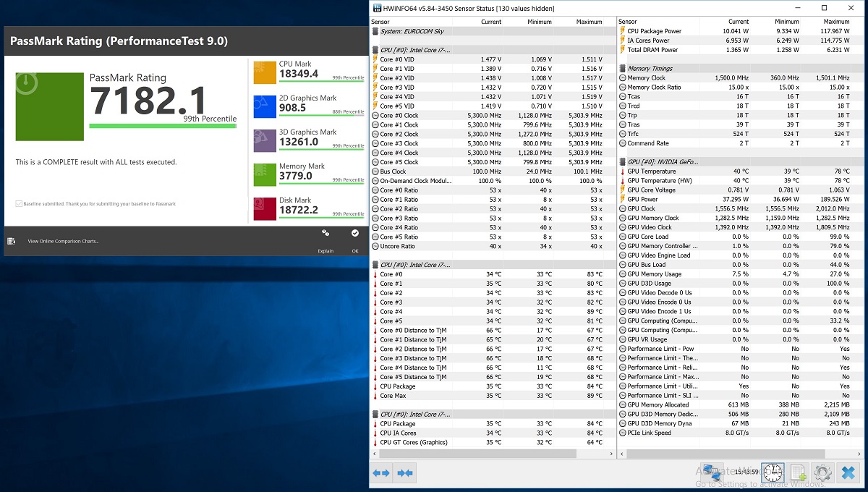Open HWiNFO settings gear icon
This screenshot has width=868, height=492.
point(822,473)
